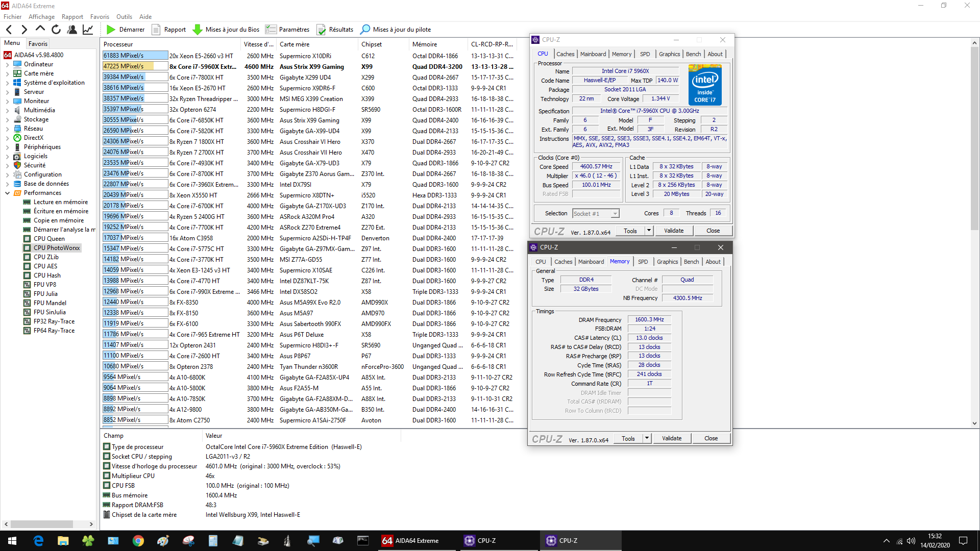
Task: Open the Tools dropdown arrow in CPU-Z
Action: [x=648, y=231]
